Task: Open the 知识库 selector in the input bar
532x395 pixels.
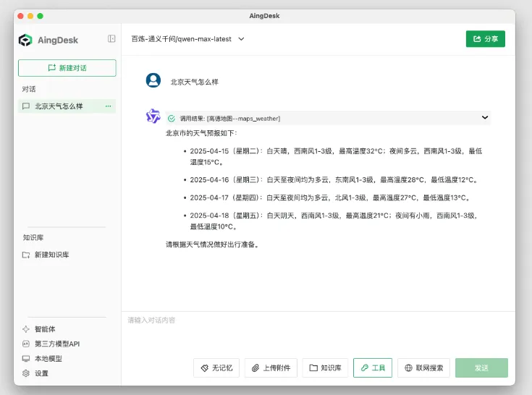Action: pyautogui.click(x=325, y=368)
